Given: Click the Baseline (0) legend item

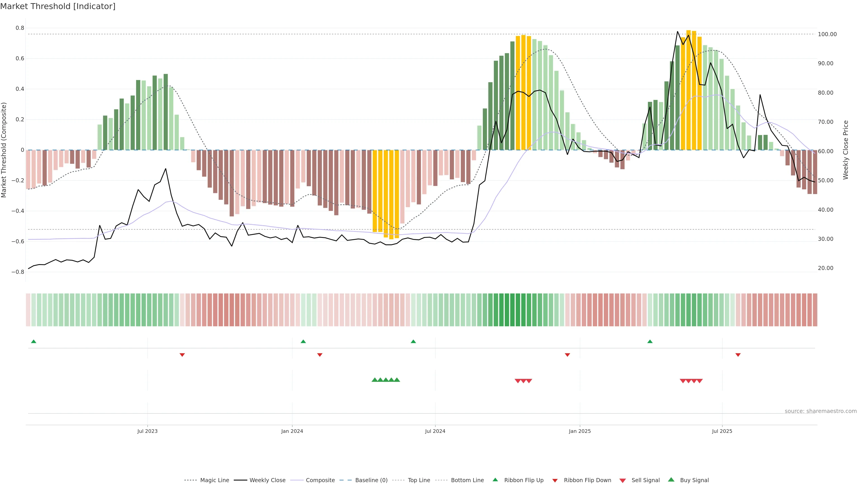Looking at the screenshot, I should pyautogui.click(x=371, y=480).
